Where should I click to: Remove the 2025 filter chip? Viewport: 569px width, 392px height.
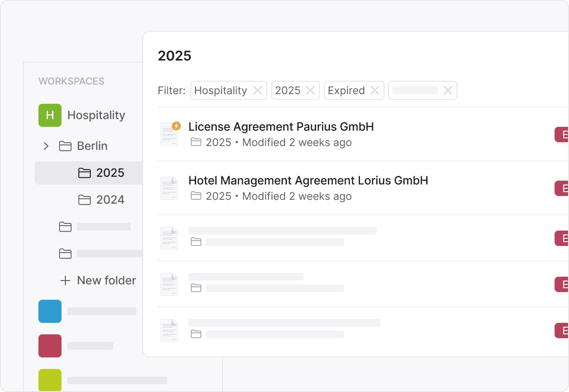click(x=310, y=90)
